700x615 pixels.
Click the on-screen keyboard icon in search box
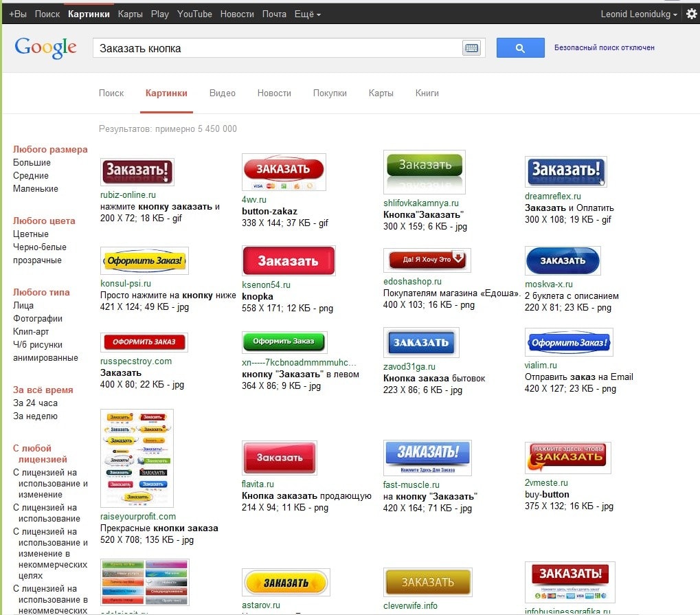pyautogui.click(x=471, y=48)
